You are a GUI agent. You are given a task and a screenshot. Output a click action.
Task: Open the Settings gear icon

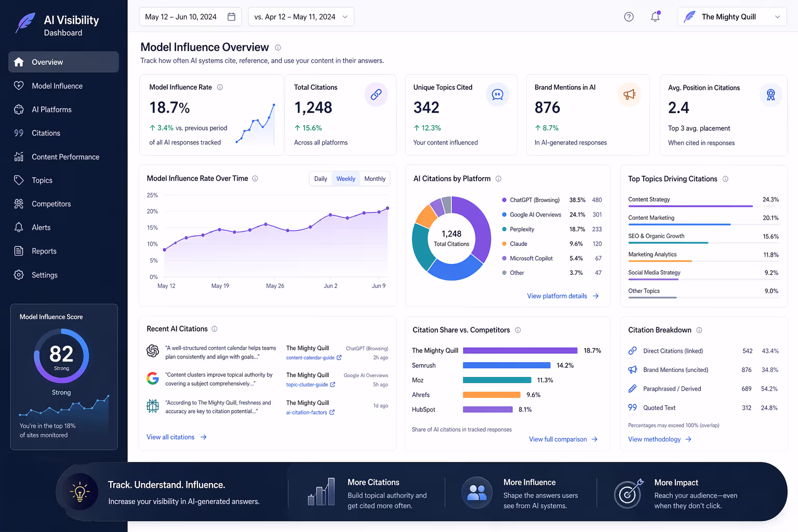(x=19, y=275)
